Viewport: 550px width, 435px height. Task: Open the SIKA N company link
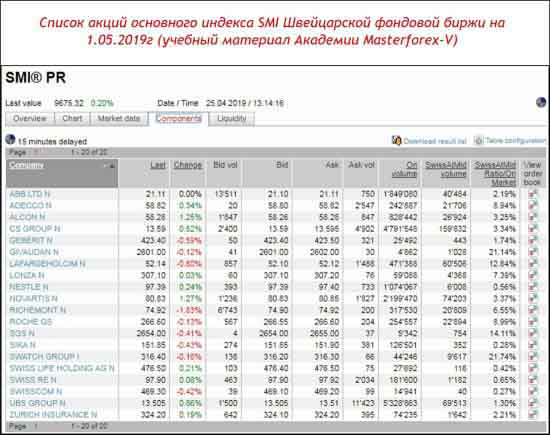coord(22,345)
